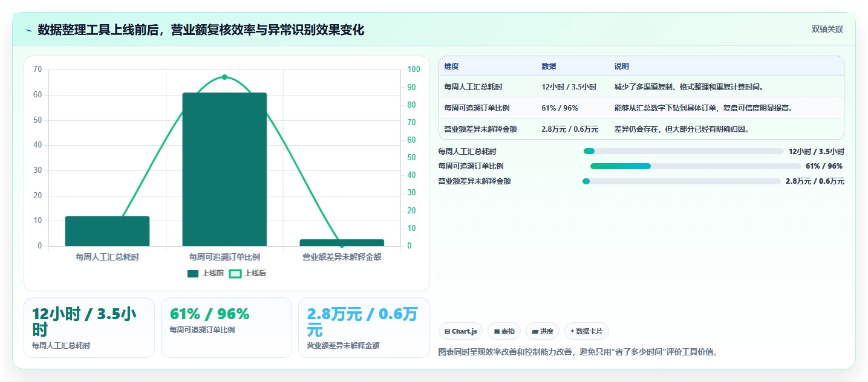Click the table row header 营业额差异未解释金额
Image resolution: width=868 pixels, height=382 pixels.
click(480, 129)
